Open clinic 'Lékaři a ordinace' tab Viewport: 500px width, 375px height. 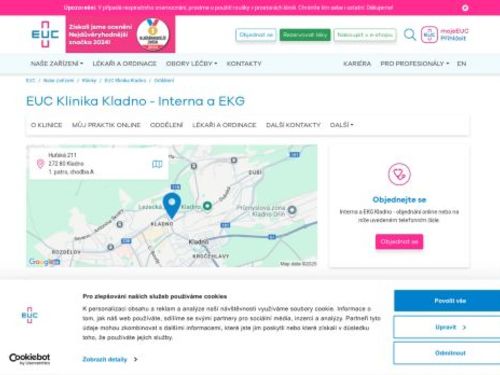pyautogui.click(x=224, y=125)
